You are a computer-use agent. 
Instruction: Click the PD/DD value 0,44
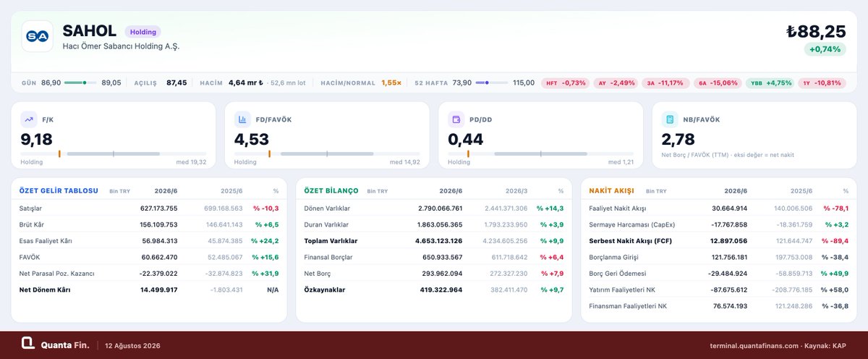tap(465, 139)
